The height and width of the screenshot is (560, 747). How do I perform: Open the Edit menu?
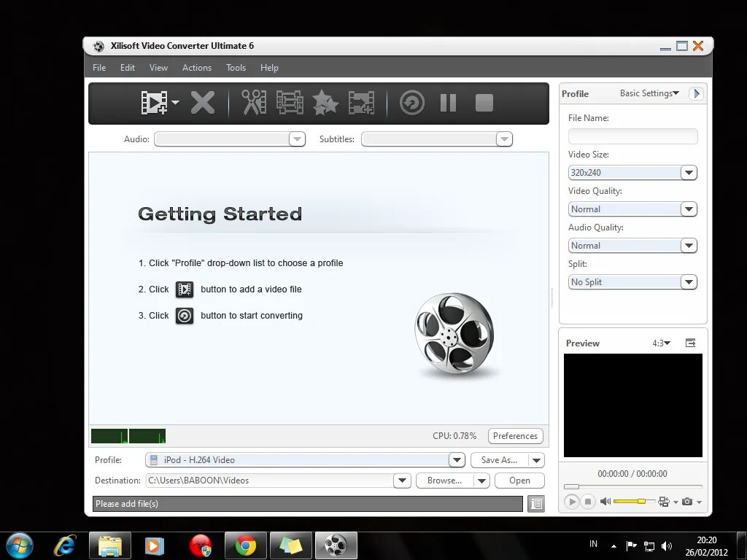click(127, 68)
